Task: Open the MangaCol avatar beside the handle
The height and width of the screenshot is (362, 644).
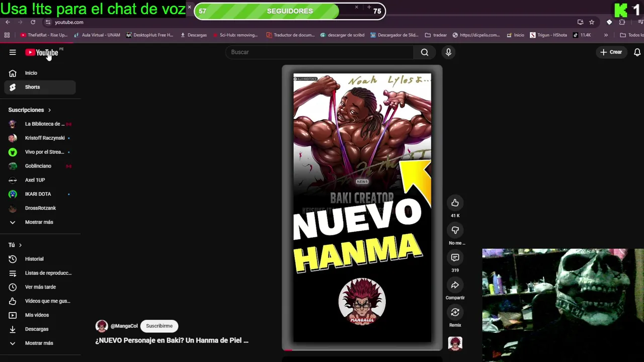Action: click(x=102, y=326)
